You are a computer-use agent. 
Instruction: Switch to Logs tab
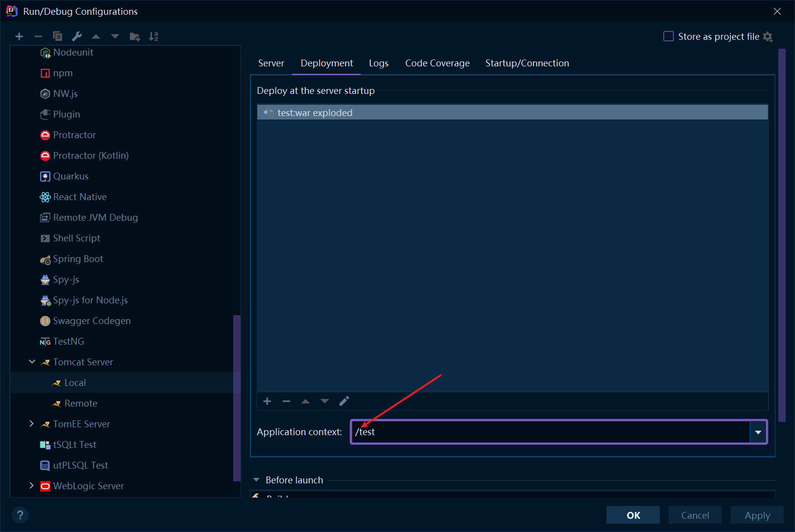[x=379, y=63]
